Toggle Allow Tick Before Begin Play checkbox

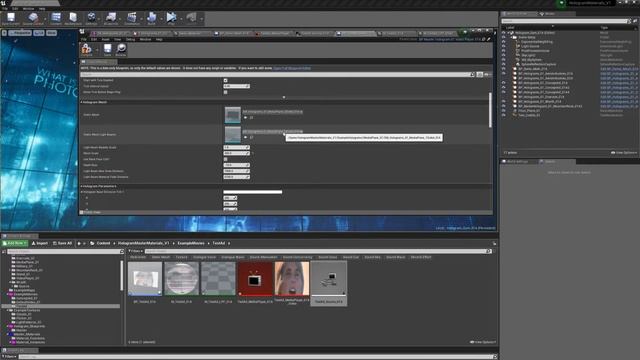225,92
